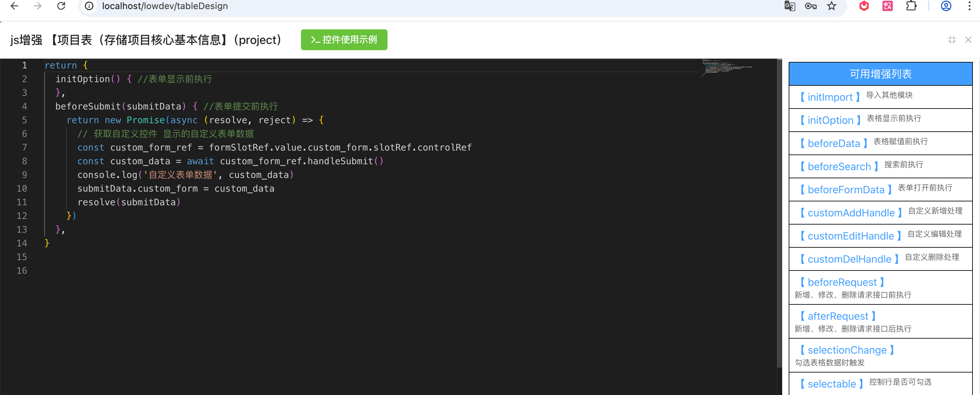980x395 pixels.
Task: Bookmark page with the star icon
Action: click(x=832, y=6)
